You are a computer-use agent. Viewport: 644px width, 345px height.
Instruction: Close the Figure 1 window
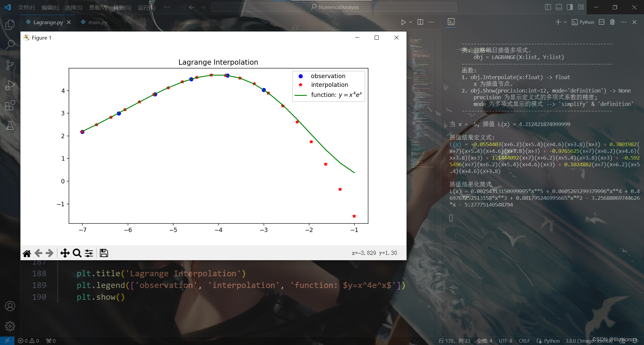[x=396, y=38]
